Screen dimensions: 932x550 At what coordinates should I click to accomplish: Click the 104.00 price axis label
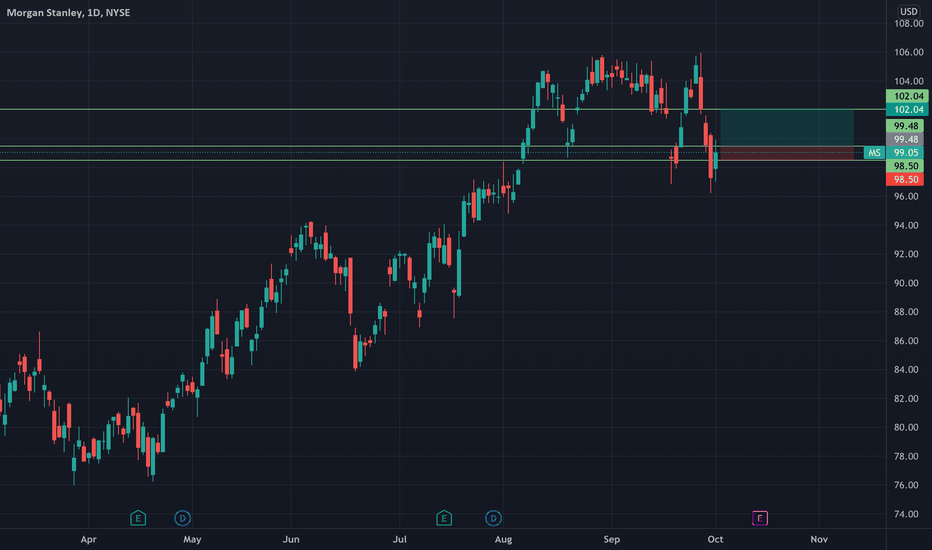(909, 81)
